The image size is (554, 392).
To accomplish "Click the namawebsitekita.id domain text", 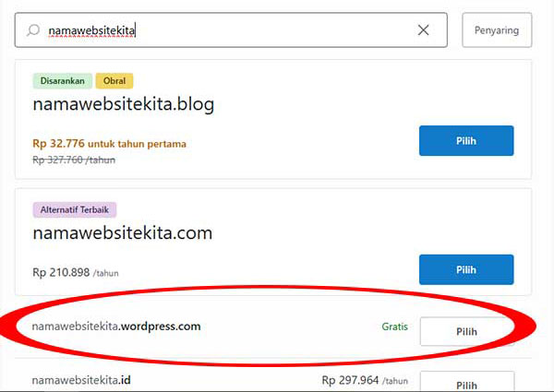I will [81, 380].
